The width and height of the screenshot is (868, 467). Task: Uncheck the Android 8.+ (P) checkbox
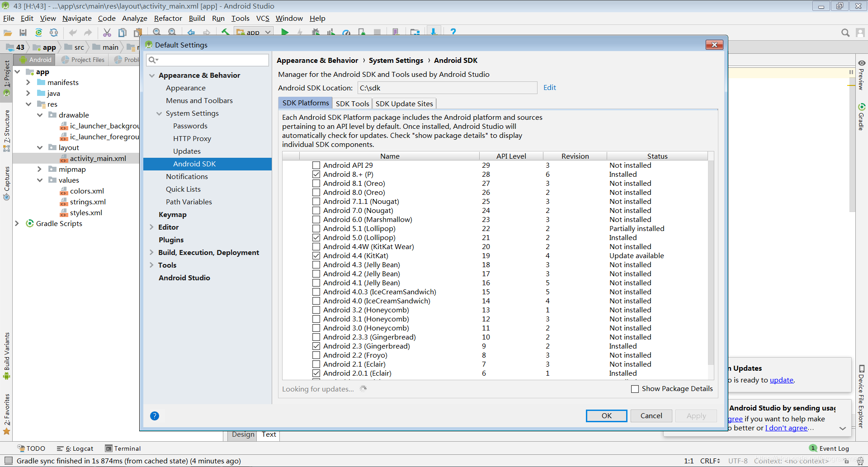point(316,175)
